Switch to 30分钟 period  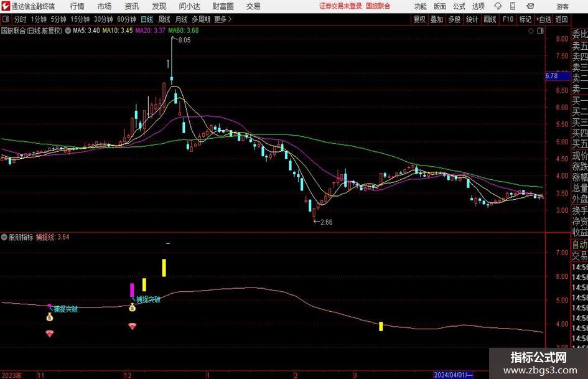pyautogui.click(x=103, y=19)
